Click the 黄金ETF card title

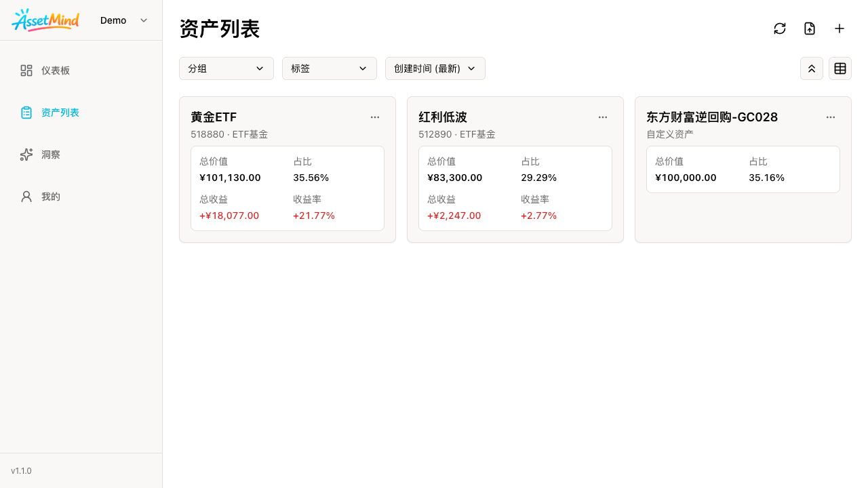(214, 117)
